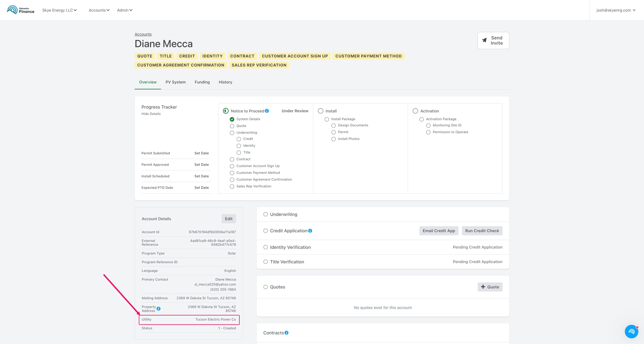
Task: Click the 'No quotes exist for this account' message
Action: [x=383, y=308]
